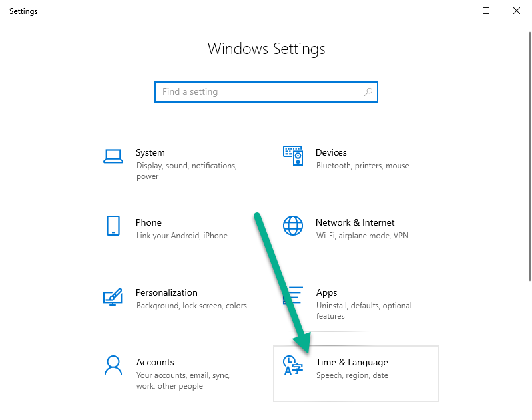Open the Personalization paintbrush icon
Viewport: 532px width, 420px height.
113,296
